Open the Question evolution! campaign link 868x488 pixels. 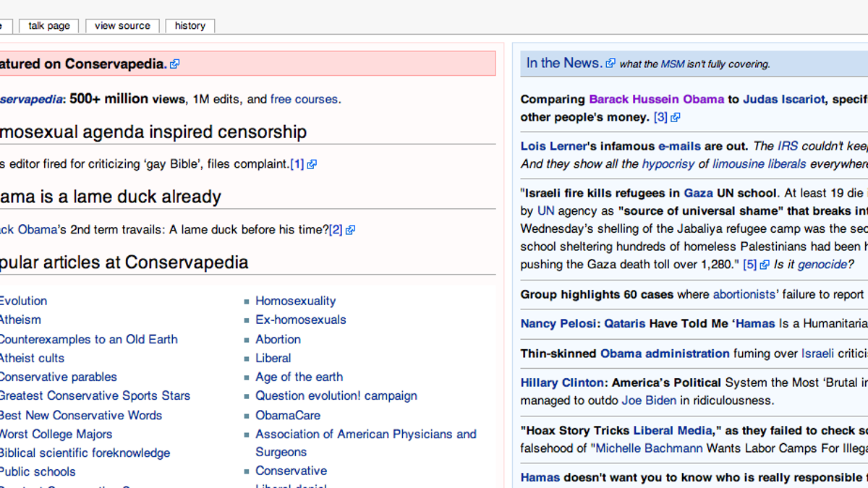336,395
